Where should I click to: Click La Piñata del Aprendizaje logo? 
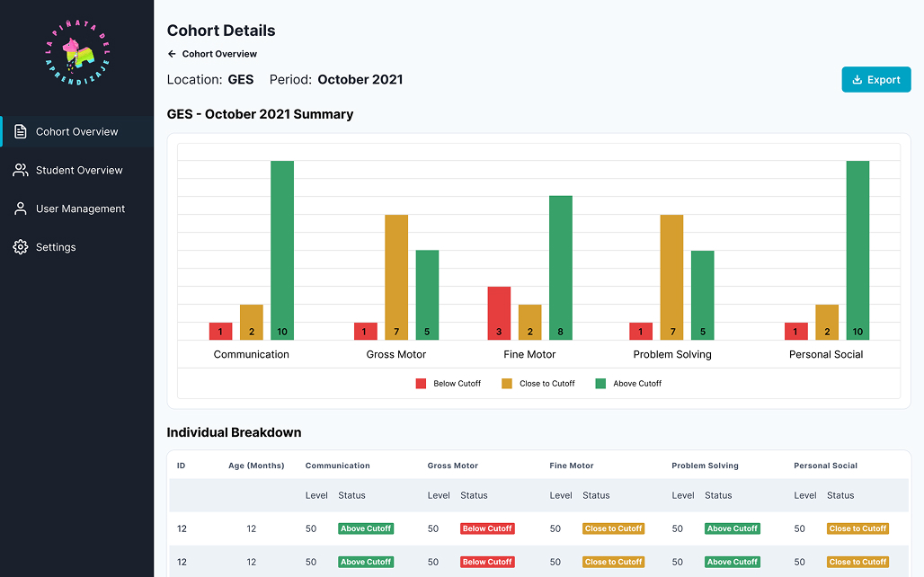[x=77, y=55]
